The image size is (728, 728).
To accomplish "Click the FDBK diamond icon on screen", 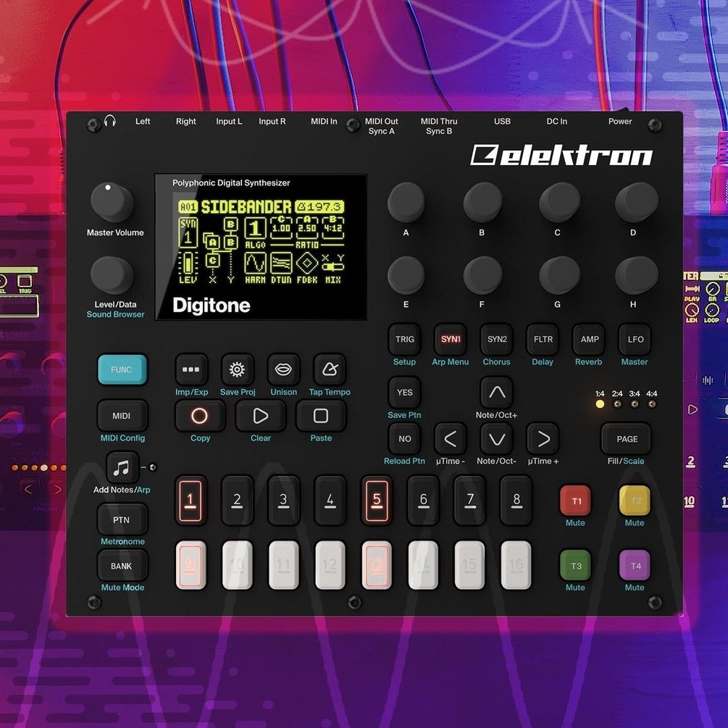I will 307,263.
